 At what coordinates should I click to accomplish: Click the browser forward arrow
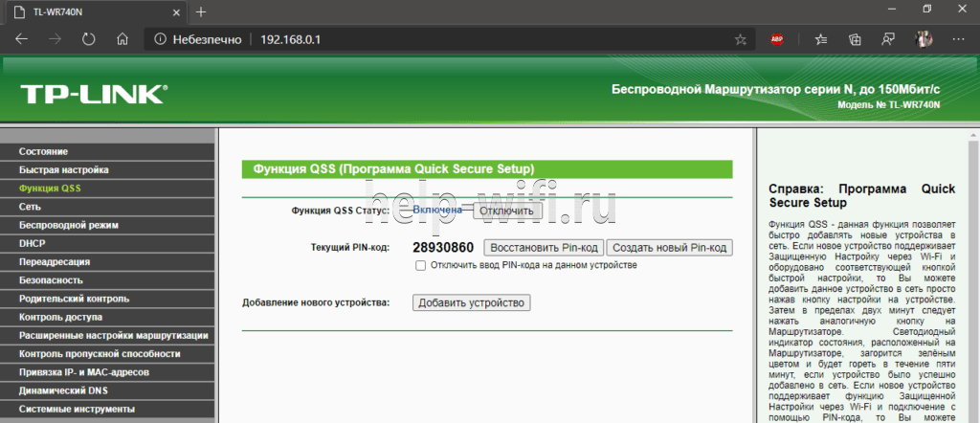55,39
